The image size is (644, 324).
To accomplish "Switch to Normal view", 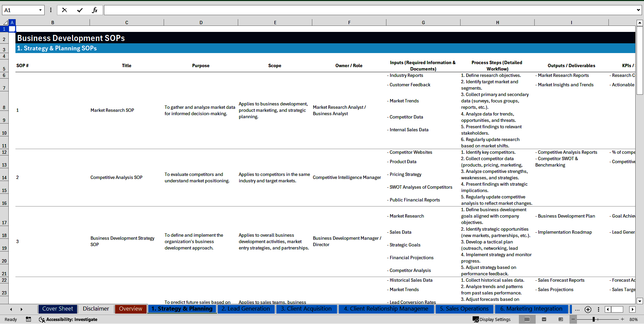I will point(527,319).
